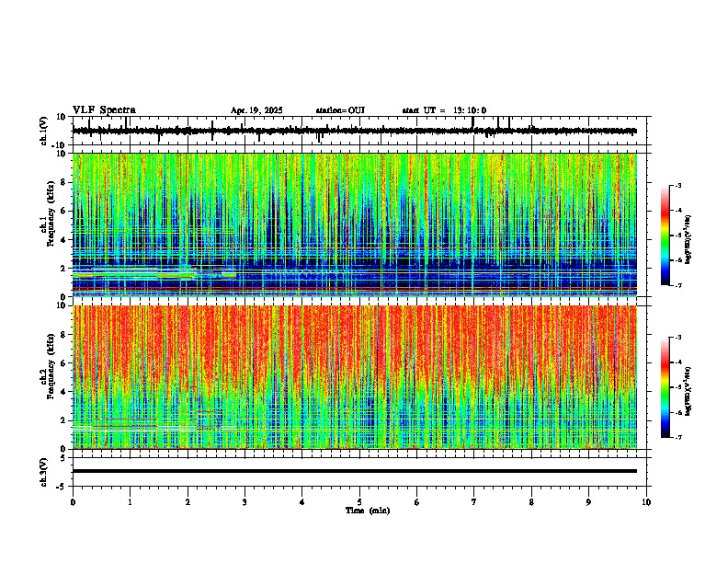This screenshot has width=728, height=563.
Task: Click time axis tick label "6"
Action: [417, 502]
